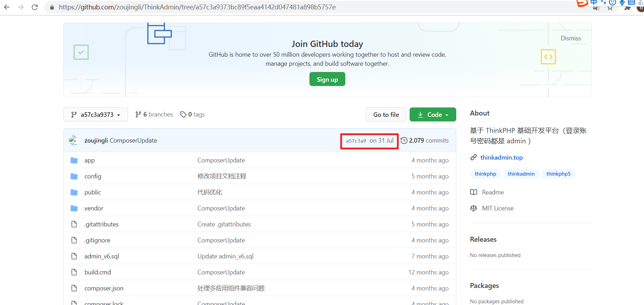Open the composer.json file
Image resolution: width=644 pixels, height=305 pixels.
pos(104,288)
